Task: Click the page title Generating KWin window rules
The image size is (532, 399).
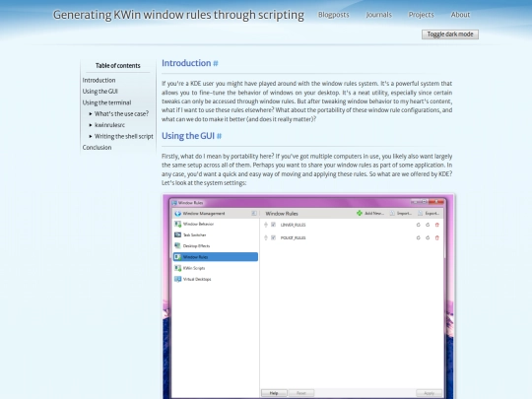Action: tap(178, 15)
